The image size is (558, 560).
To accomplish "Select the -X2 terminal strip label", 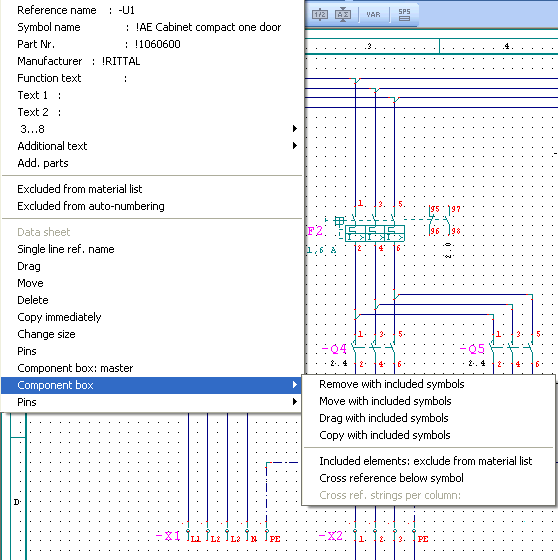I will click(x=330, y=536).
